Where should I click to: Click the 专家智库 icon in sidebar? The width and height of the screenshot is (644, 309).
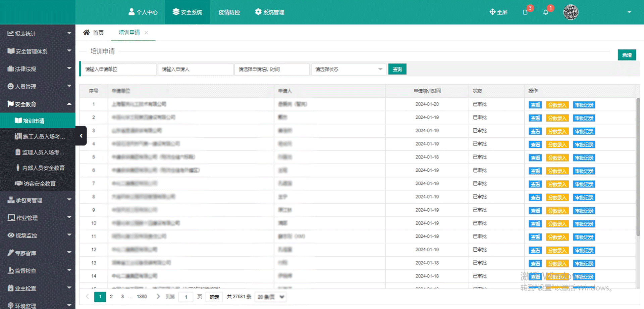click(11, 253)
